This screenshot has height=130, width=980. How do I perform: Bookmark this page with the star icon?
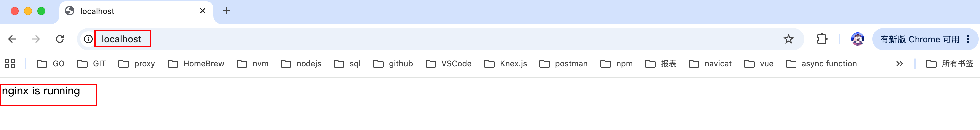coord(788,39)
